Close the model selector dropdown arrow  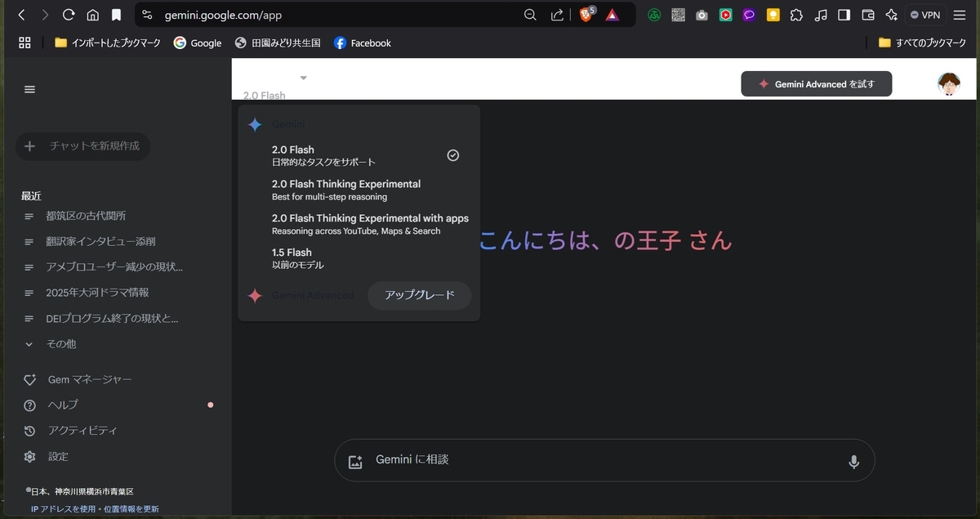303,78
